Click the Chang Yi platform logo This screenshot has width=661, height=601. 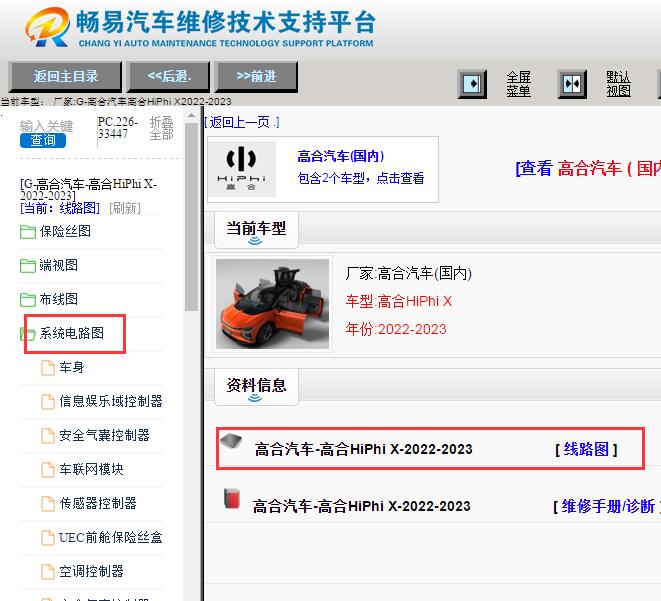click(x=47, y=27)
